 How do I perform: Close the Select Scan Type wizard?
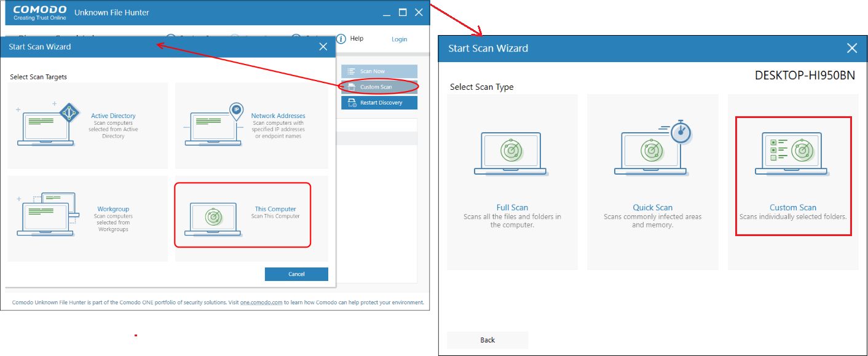coord(851,48)
